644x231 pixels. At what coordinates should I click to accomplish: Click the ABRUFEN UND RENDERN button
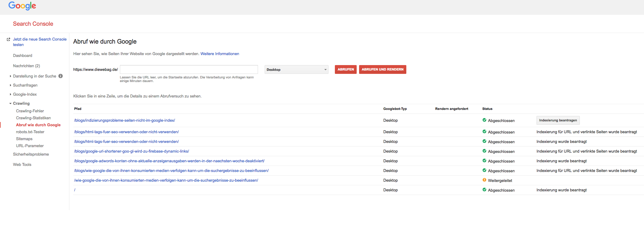[383, 69]
